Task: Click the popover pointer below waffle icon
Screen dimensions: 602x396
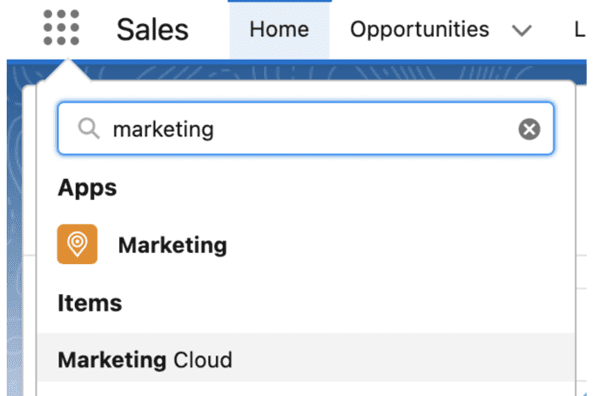Action: click(68, 70)
